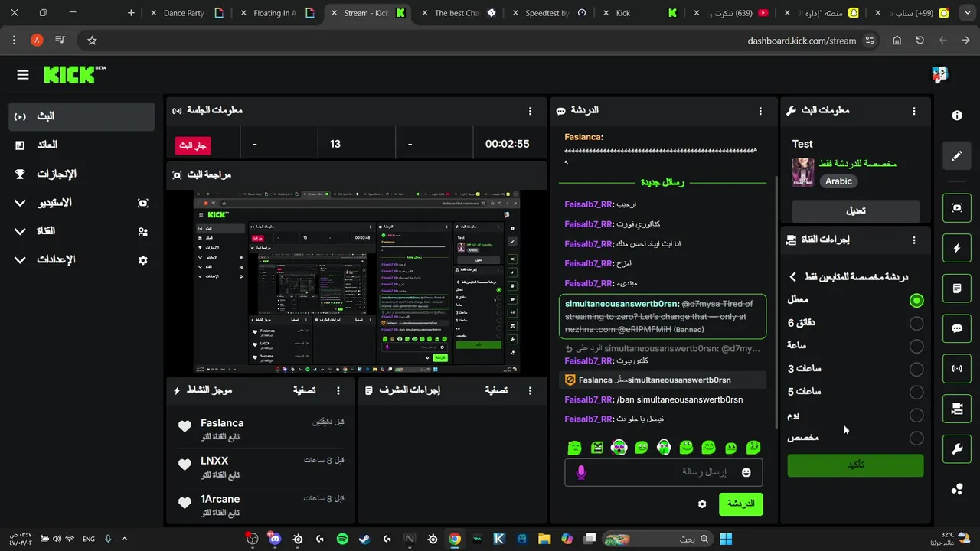Select the broadcast signal icon in right sidebar
The image size is (980, 551).
point(957,369)
